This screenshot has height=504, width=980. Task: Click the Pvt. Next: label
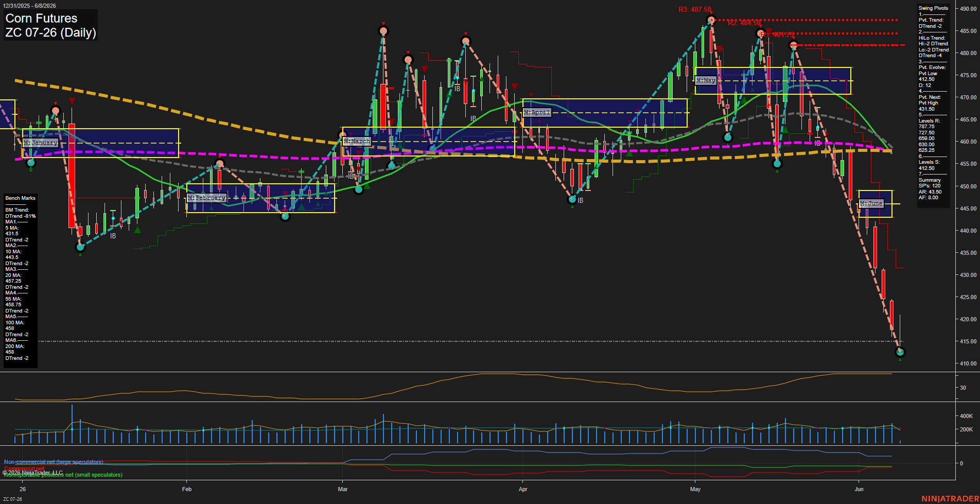[x=930, y=97]
